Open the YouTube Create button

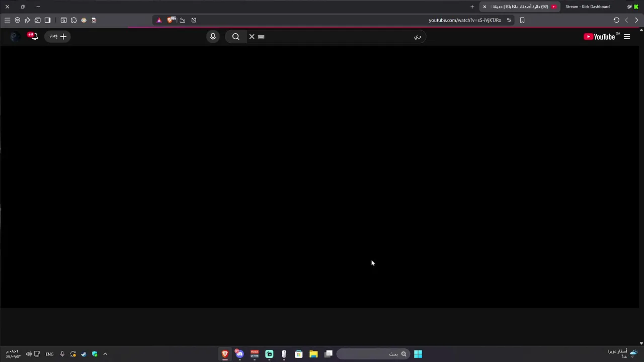click(58, 36)
